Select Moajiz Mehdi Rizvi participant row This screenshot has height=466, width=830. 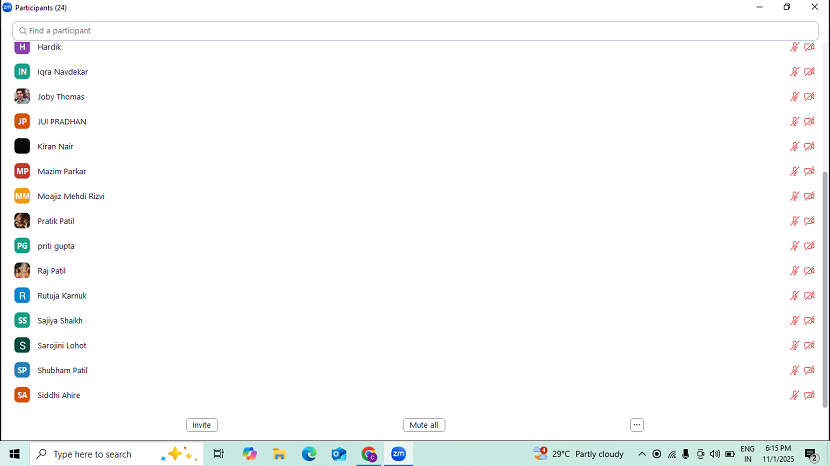point(70,196)
